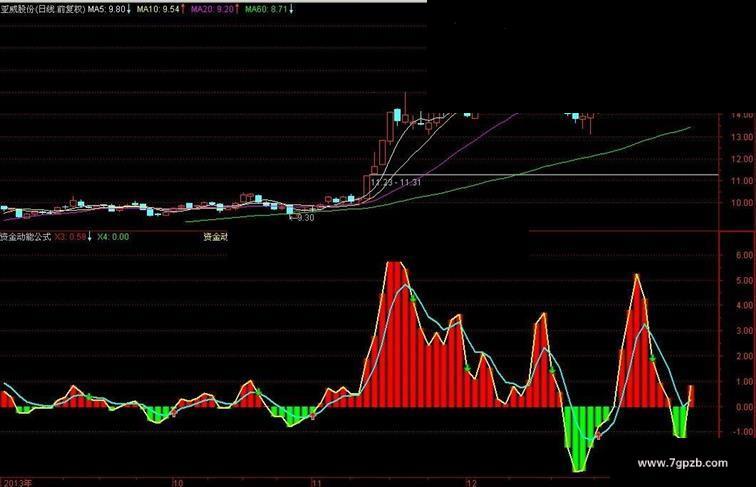Viewport: 756px width, 487px height.
Task: Click the 2.00 indicator axis label
Action: 744,356
